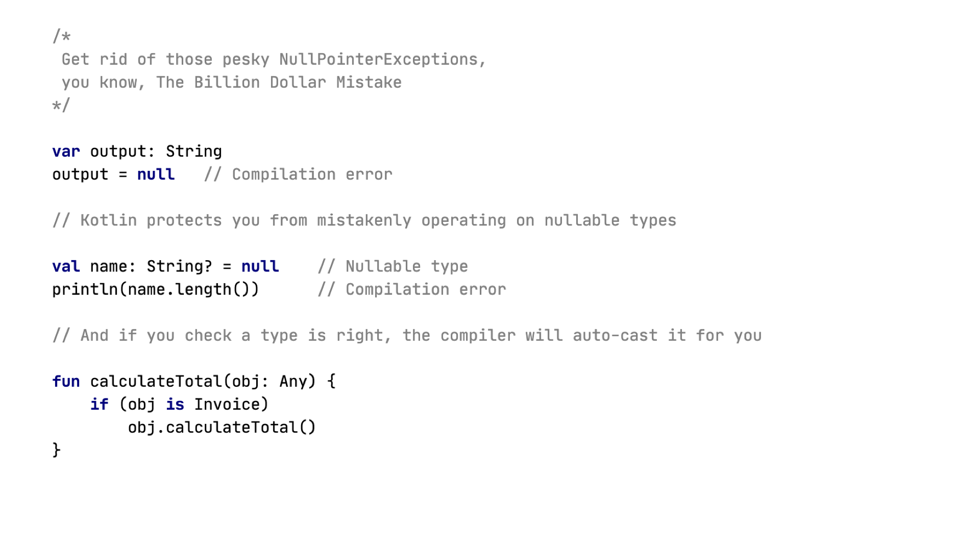
Task: Click the 'val' keyword before name
Action: point(66,266)
